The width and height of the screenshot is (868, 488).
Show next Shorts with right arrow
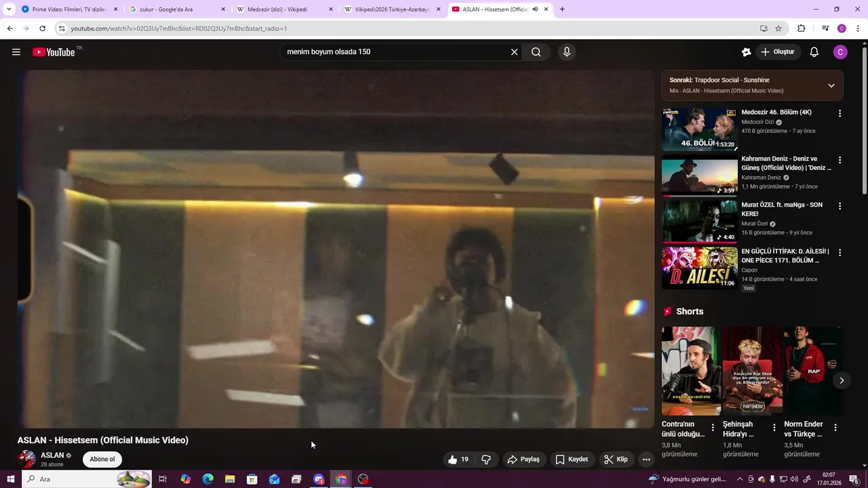(841, 380)
